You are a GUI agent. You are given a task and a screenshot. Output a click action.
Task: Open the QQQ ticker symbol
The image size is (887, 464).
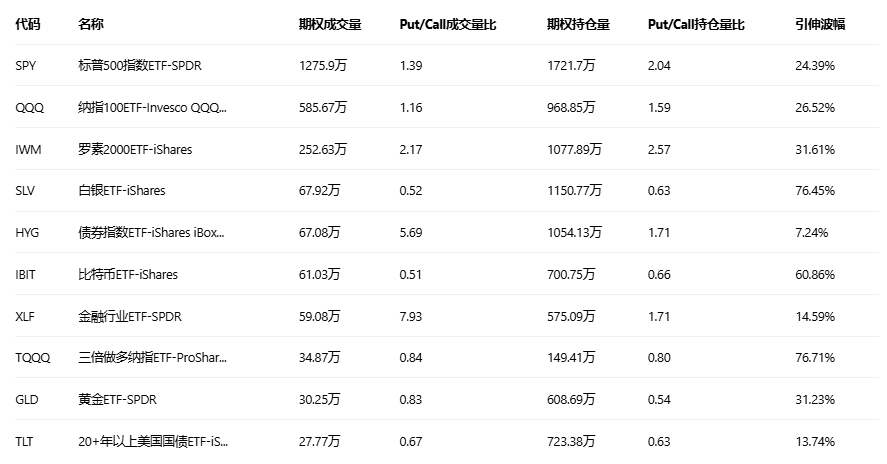(x=29, y=107)
